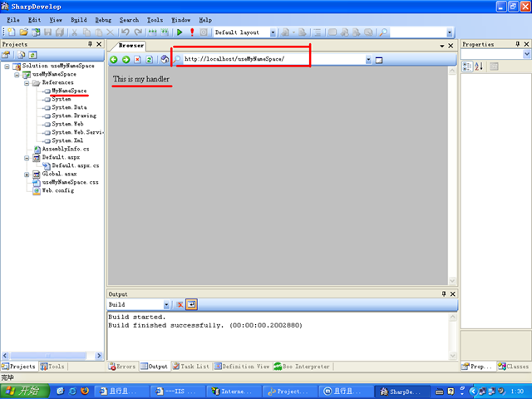Click the Undo arrow icon
The width and height of the screenshot is (532, 399).
126,32
